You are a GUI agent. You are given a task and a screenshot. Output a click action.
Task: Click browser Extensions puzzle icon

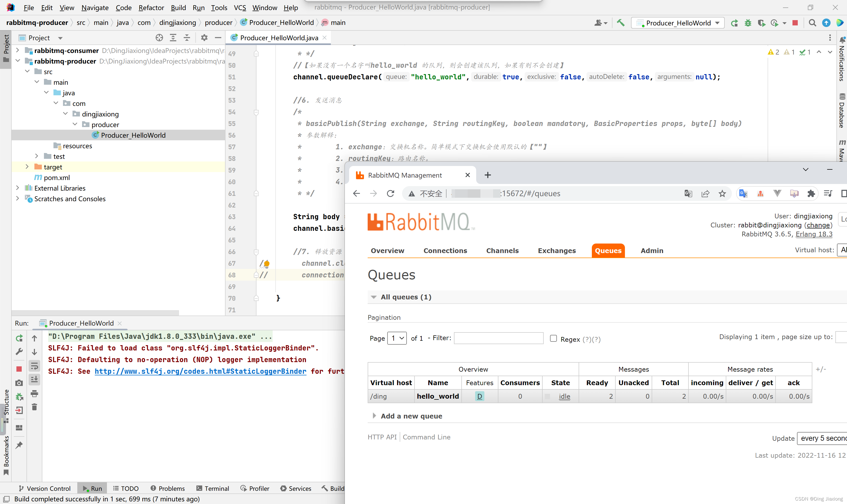click(x=811, y=193)
